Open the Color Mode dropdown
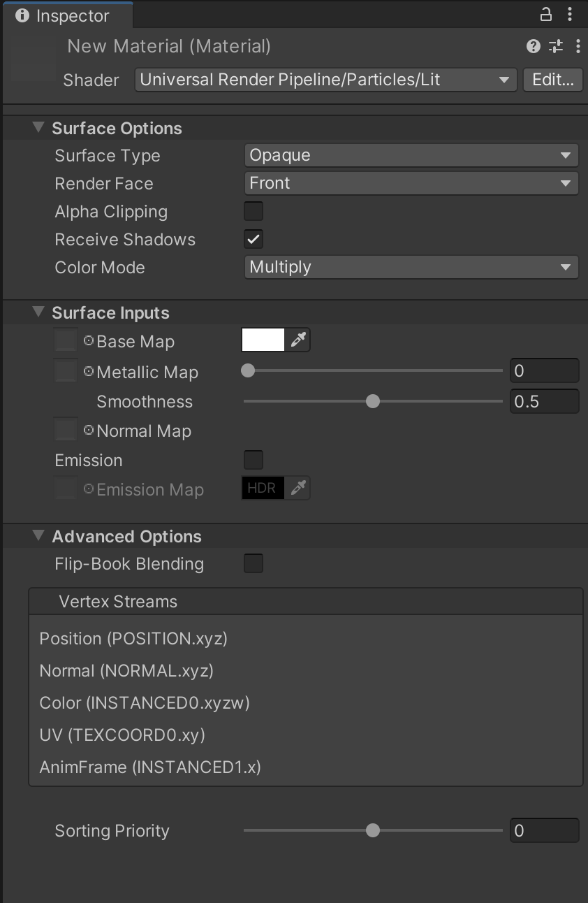588x903 pixels. click(x=411, y=266)
